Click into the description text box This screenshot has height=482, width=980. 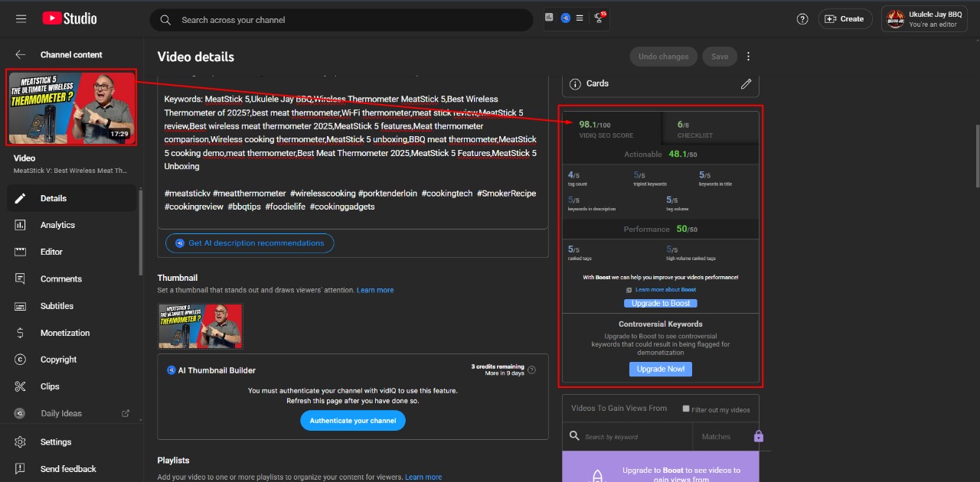353,153
